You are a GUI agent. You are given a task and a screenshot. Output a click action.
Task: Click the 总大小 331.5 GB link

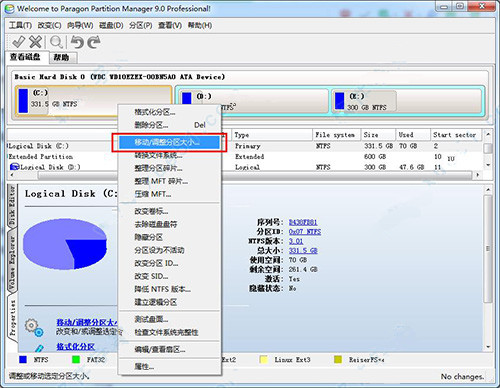tap(303, 250)
